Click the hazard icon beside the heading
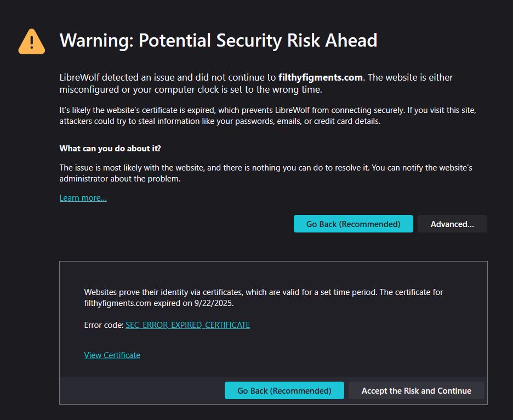The image size is (513, 420). point(31,41)
